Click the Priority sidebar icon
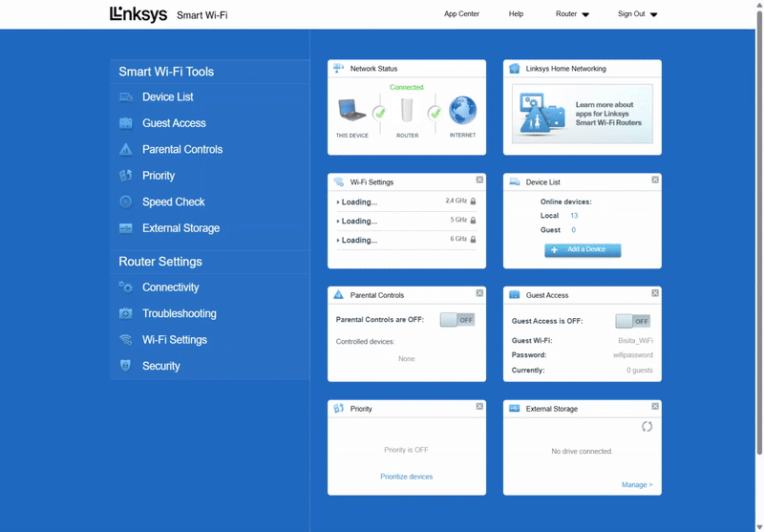The image size is (764, 532). coord(126,176)
